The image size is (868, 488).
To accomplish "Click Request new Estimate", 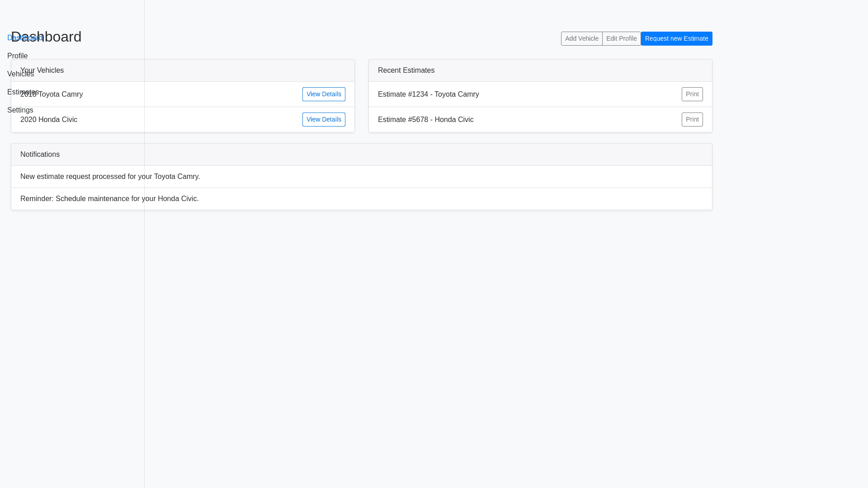I will (676, 39).
